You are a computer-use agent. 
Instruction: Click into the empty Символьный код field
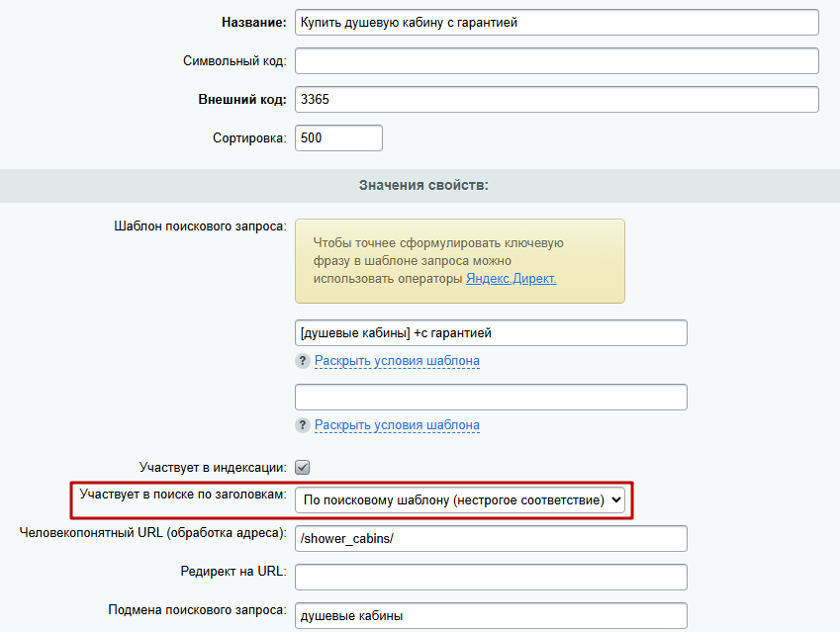click(x=557, y=61)
